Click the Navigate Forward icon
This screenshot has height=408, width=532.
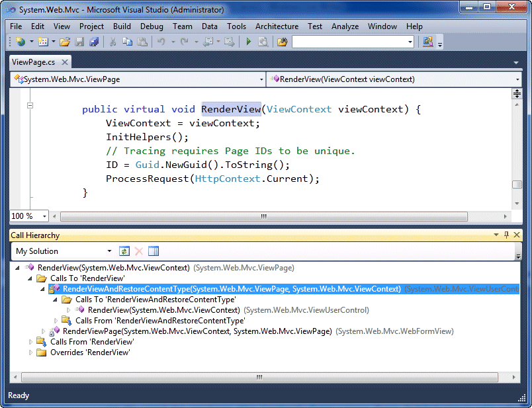coord(230,42)
